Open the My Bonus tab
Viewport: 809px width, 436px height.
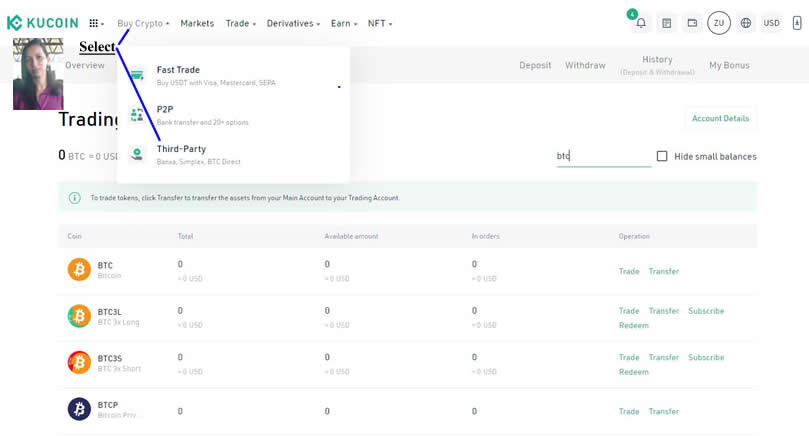pyautogui.click(x=729, y=65)
